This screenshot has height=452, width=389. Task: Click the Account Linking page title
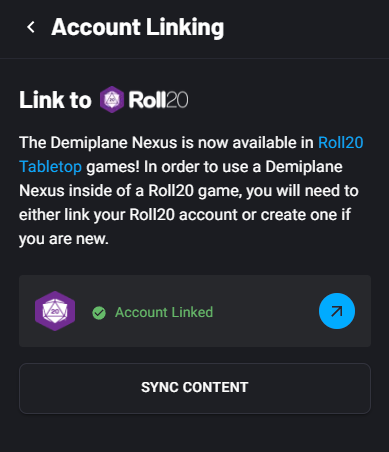click(x=138, y=27)
